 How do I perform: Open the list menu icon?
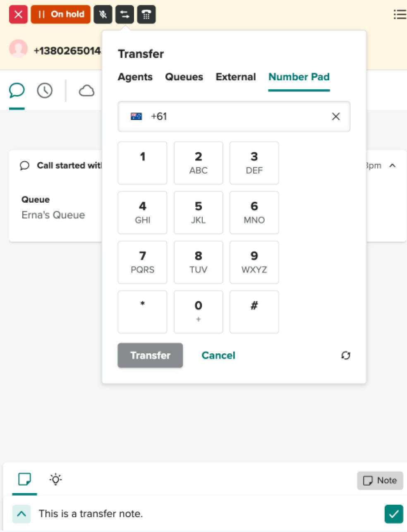click(x=399, y=14)
